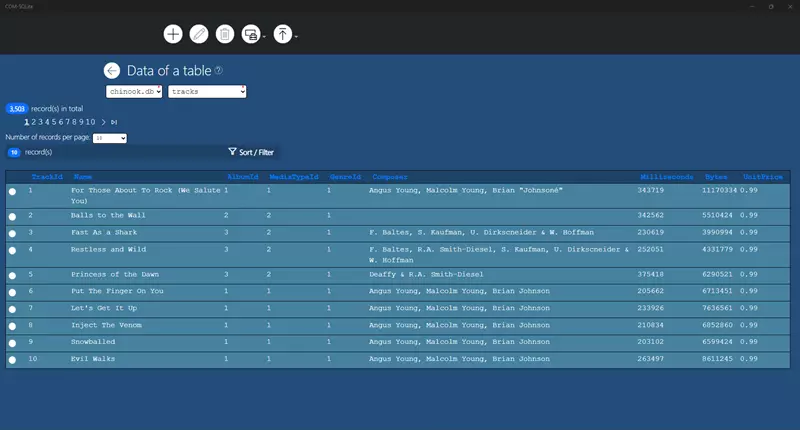Open the Sort / Filter panel
800x430 pixels.
(251, 152)
